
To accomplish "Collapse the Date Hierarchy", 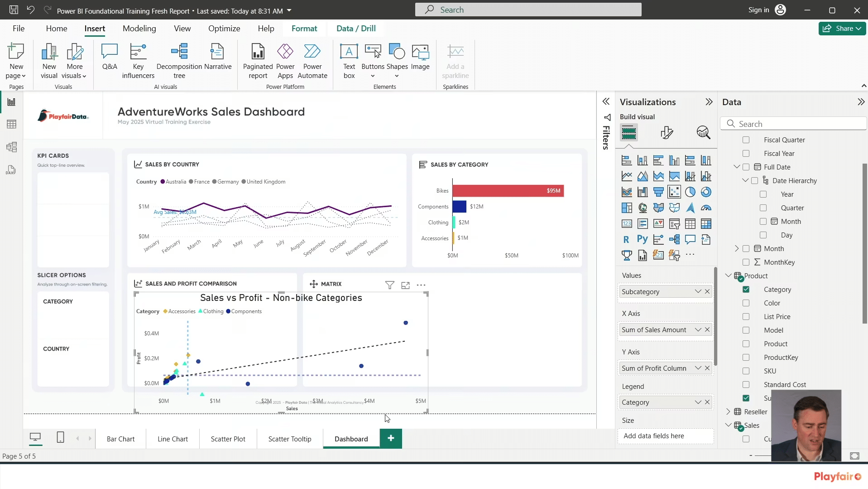I will click(745, 180).
